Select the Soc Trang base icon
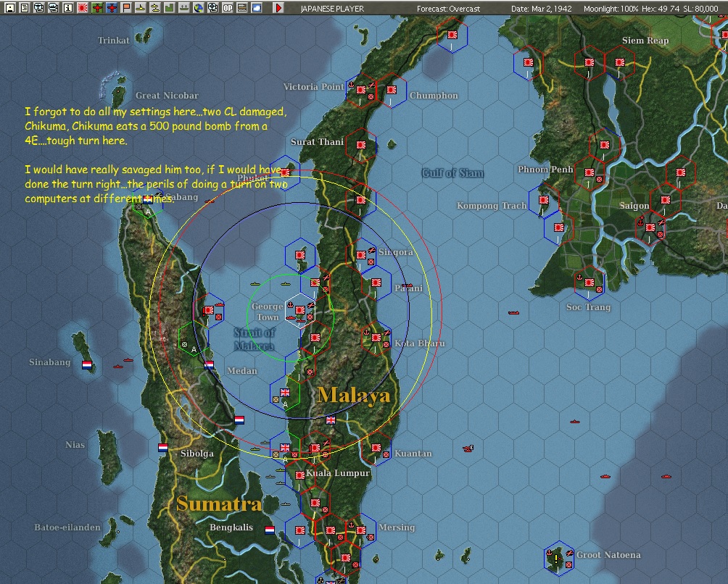 590,282
